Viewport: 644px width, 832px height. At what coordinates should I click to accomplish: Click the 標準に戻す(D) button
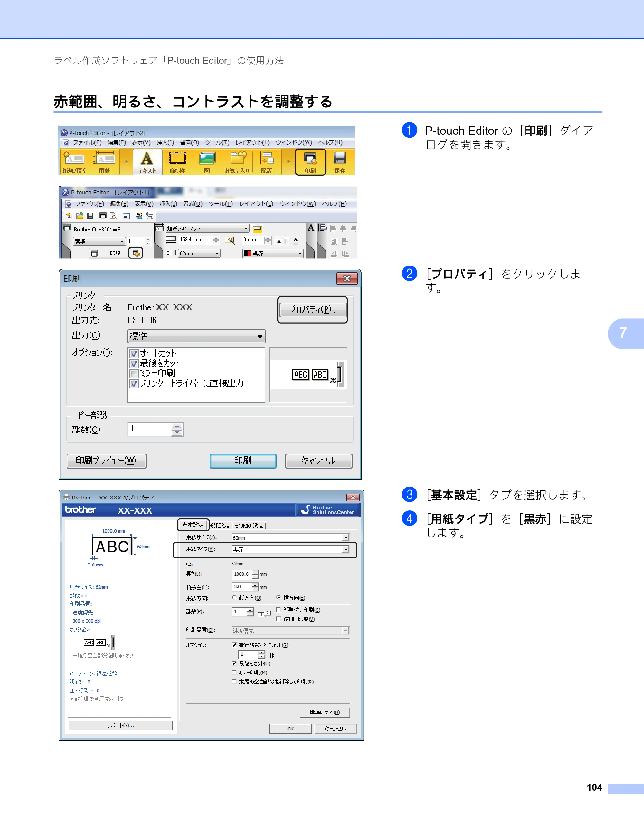[x=325, y=712]
